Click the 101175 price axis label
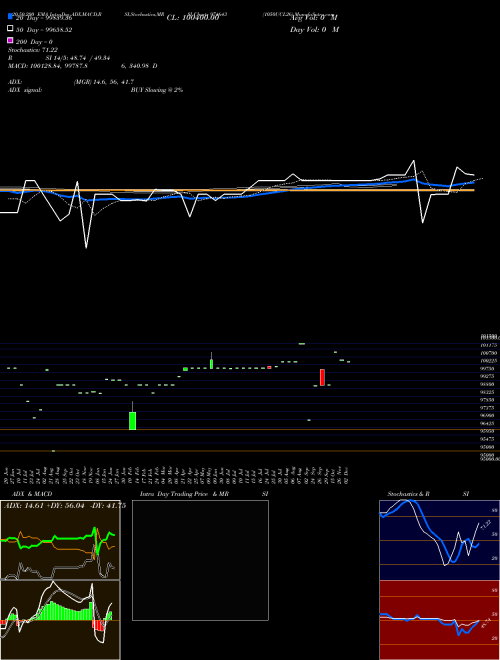This screenshot has height=660, width=500. (x=490, y=345)
